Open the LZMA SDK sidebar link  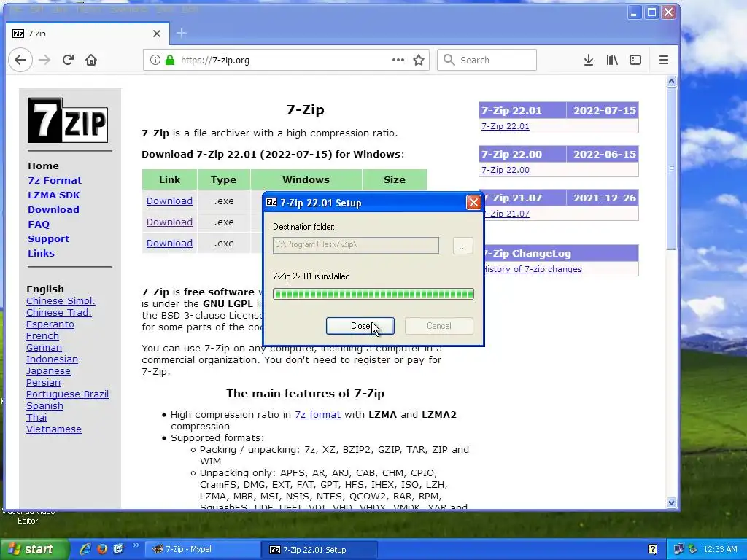pos(54,195)
